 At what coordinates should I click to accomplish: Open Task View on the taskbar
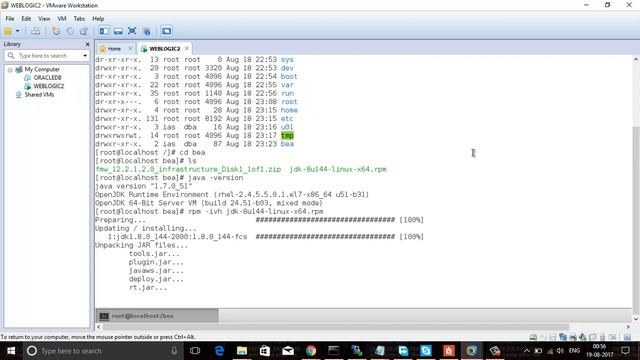(195, 351)
